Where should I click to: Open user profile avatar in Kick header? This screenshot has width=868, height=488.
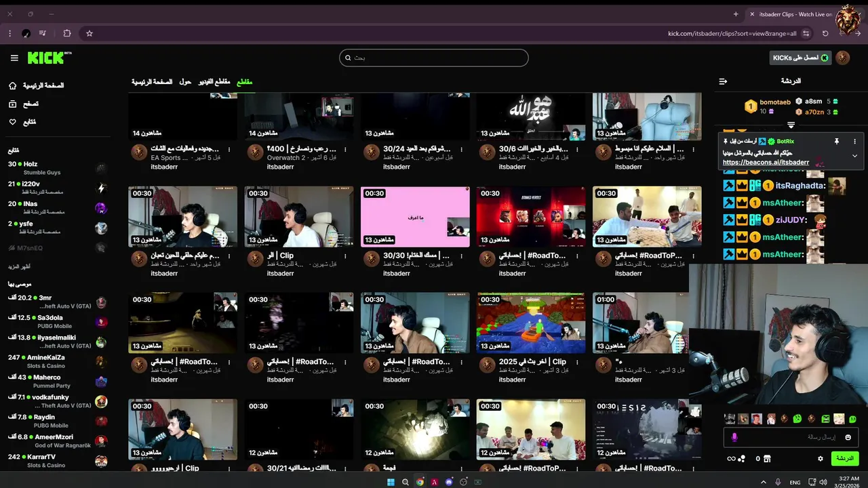tap(842, 58)
